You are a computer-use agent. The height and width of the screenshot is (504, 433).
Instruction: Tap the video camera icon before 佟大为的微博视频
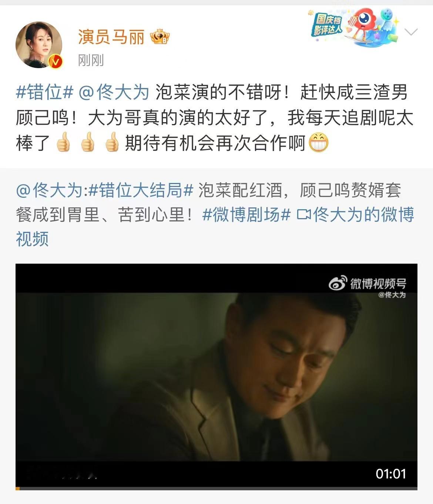coord(303,215)
